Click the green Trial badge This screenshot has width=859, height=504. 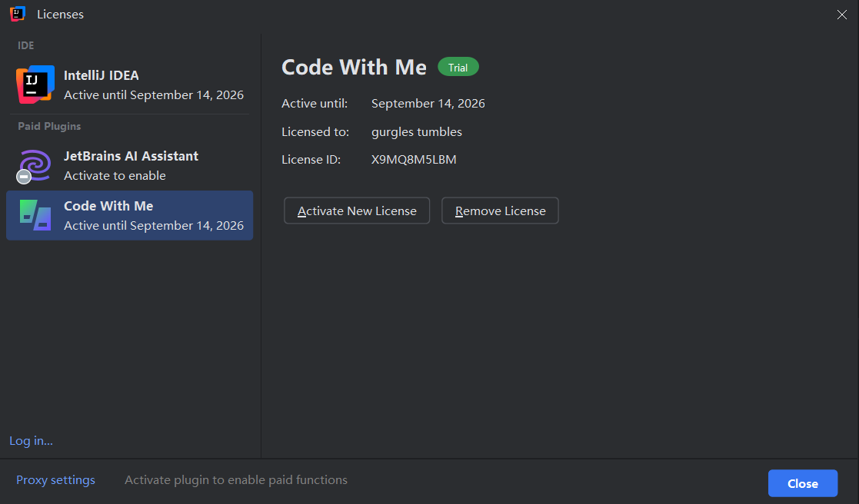pyautogui.click(x=458, y=68)
